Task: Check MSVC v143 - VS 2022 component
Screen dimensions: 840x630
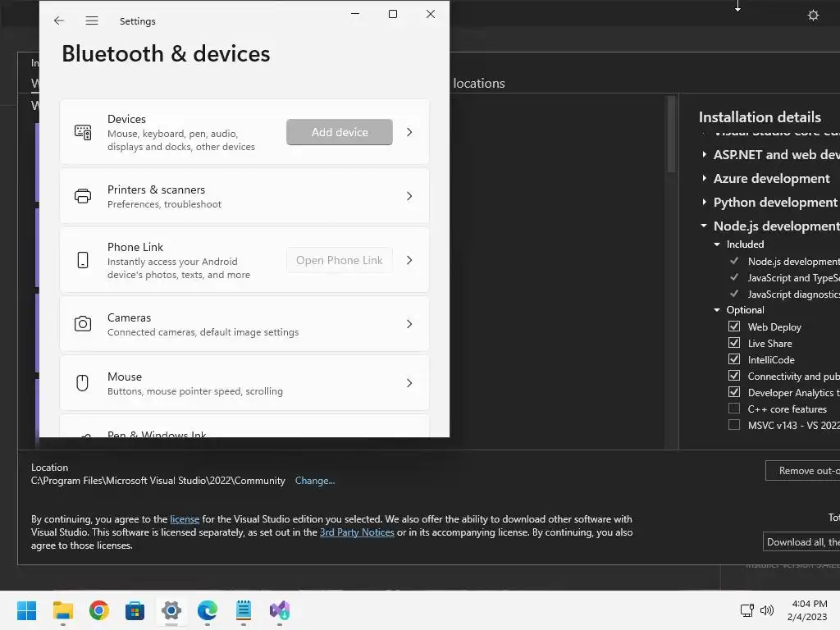Action: click(734, 426)
